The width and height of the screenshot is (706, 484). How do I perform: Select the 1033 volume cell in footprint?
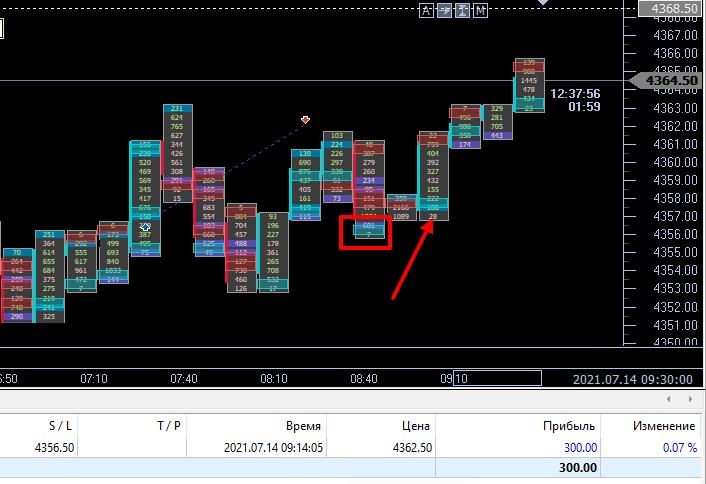coord(113,271)
